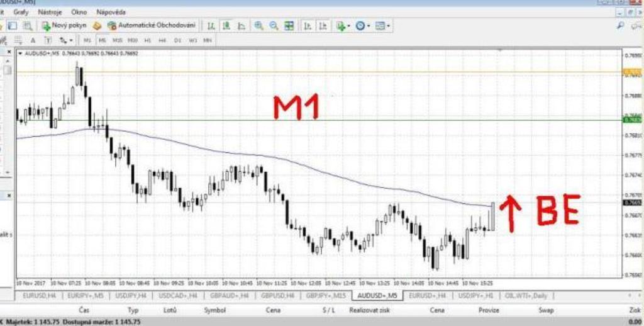The image size is (644, 326).
Task: Click the green horizontal price level label
Action: [633, 120]
